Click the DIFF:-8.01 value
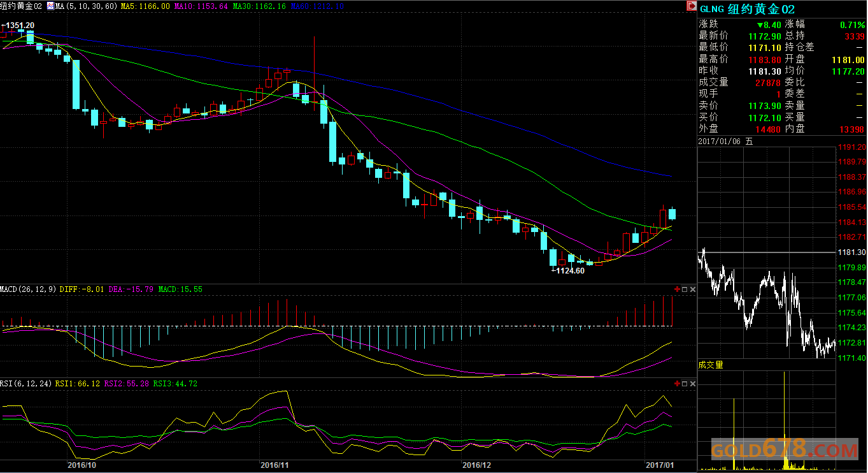868x473 pixels. [x=83, y=289]
